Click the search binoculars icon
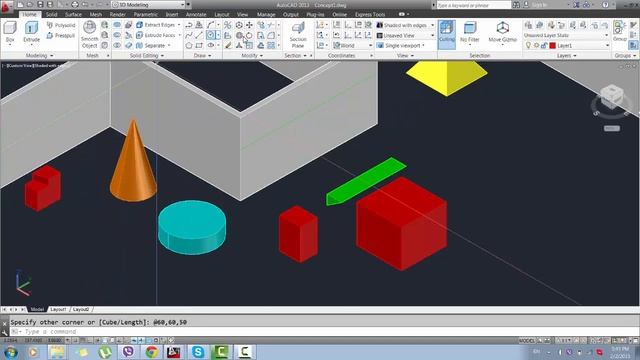640x360 pixels. click(x=516, y=4)
